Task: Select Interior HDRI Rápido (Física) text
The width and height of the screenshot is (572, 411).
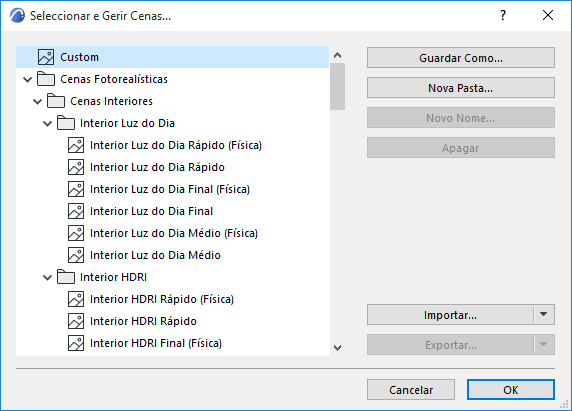Action: click(x=162, y=299)
